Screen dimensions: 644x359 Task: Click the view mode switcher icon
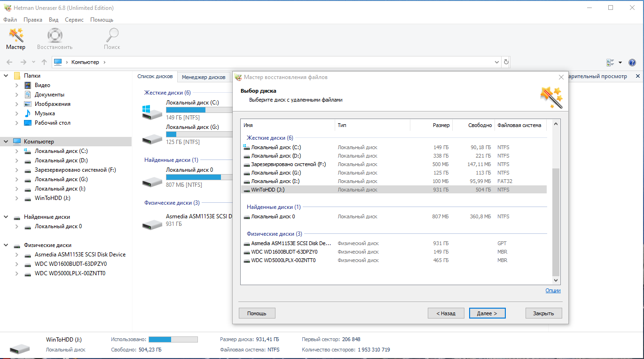(x=611, y=62)
